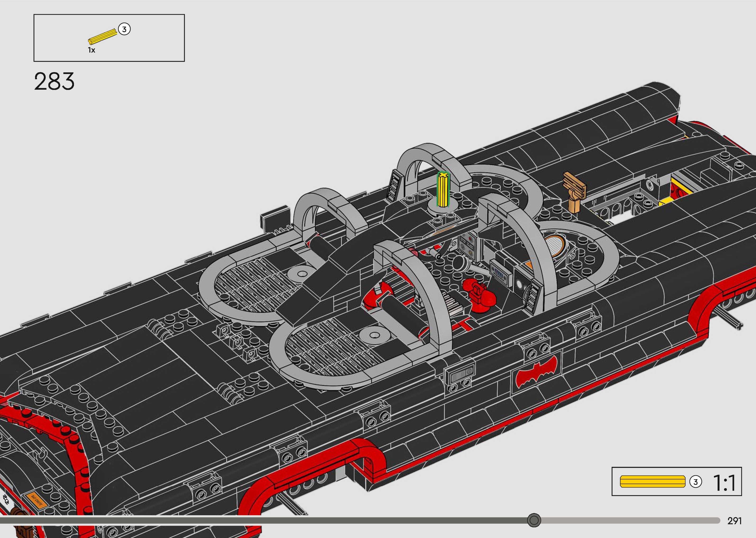Image resolution: width=756 pixels, height=538 pixels.
Task: Click the page number 291
Action: click(x=734, y=521)
